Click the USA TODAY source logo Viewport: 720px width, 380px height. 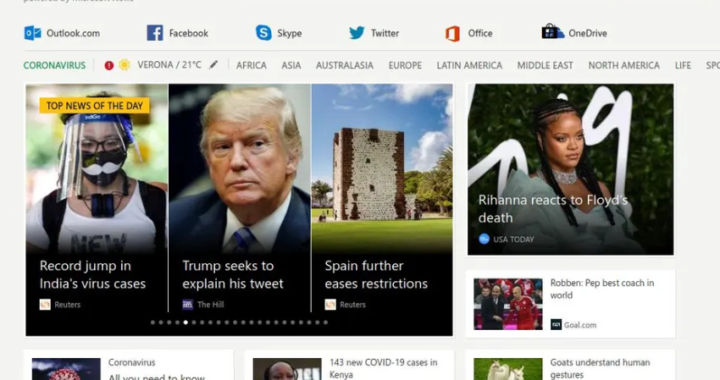[484, 239]
